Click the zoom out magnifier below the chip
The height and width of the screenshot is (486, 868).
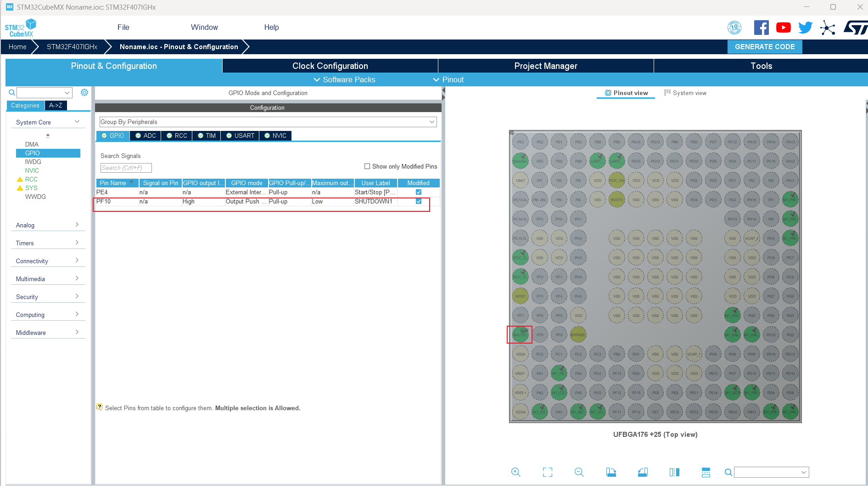pos(579,472)
